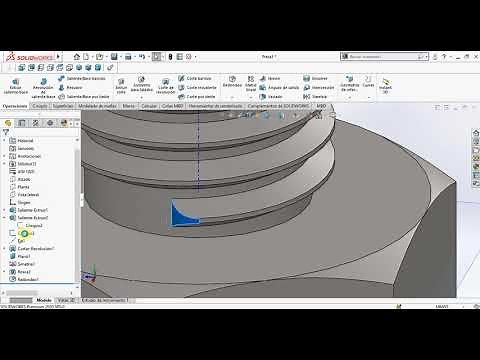
Task: Switch to Modelo bottom tab
Action: click(44, 300)
